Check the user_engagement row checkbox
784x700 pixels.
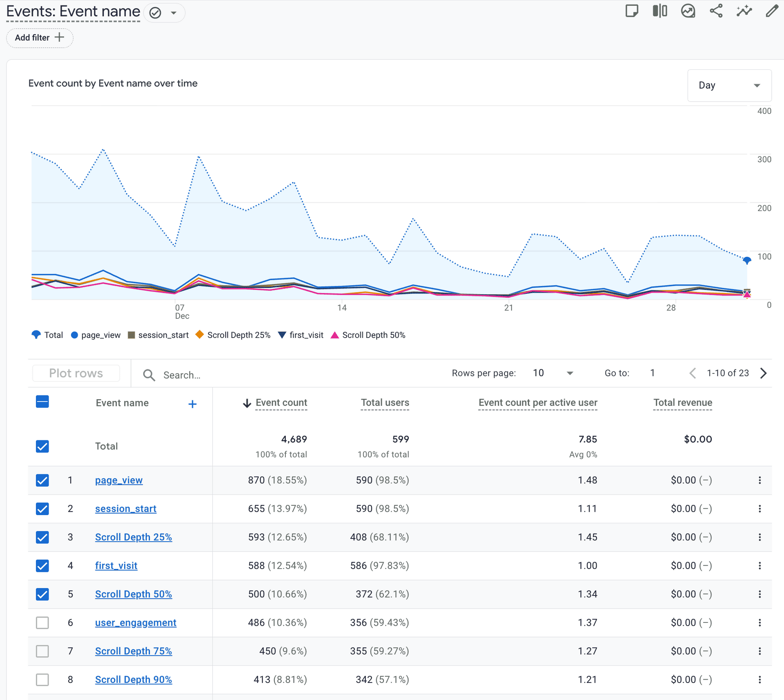point(42,623)
